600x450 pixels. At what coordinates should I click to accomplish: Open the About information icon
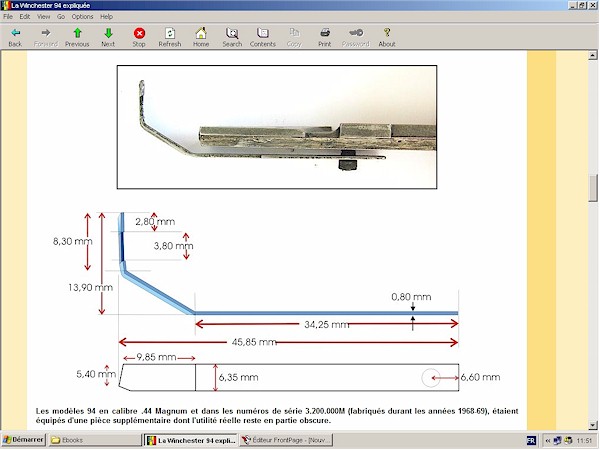tap(387, 33)
